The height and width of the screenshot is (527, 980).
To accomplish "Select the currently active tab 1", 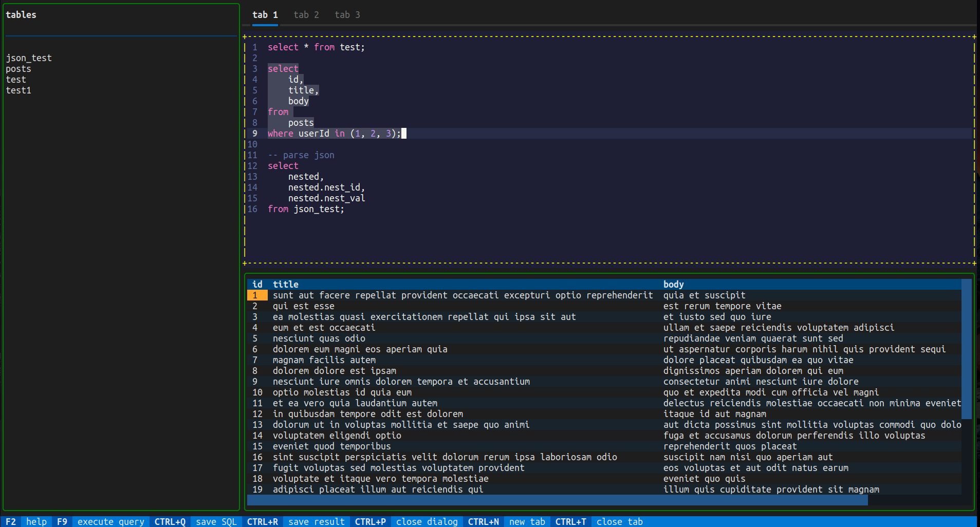I will click(265, 15).
